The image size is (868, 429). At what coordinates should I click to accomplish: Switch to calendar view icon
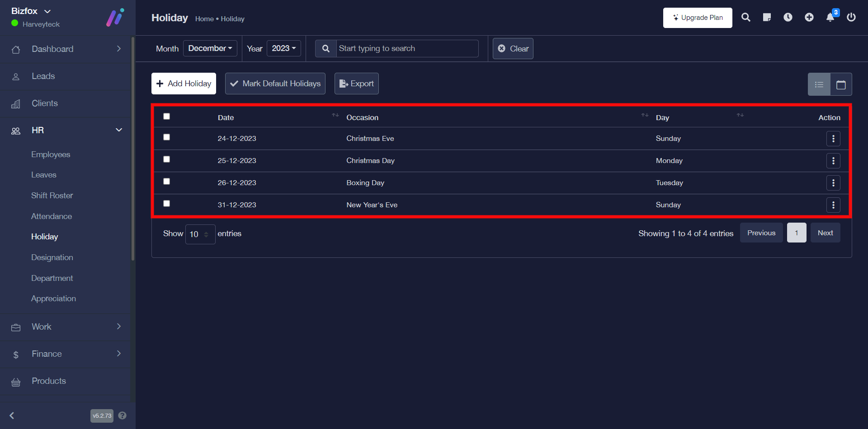841,84
